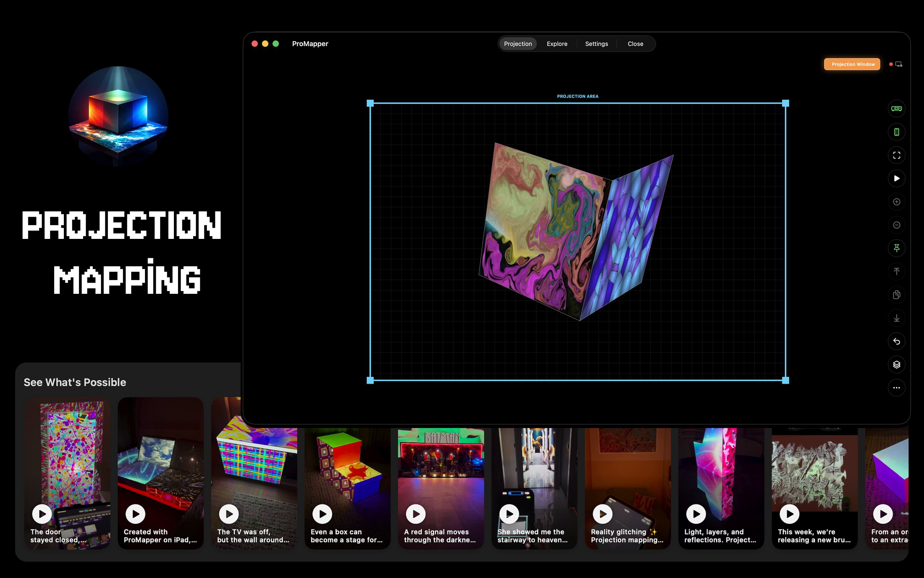Start playback with the sidebar play button
Image resolution: width=924 pixels, height=578 pixels.
[896, 179]
